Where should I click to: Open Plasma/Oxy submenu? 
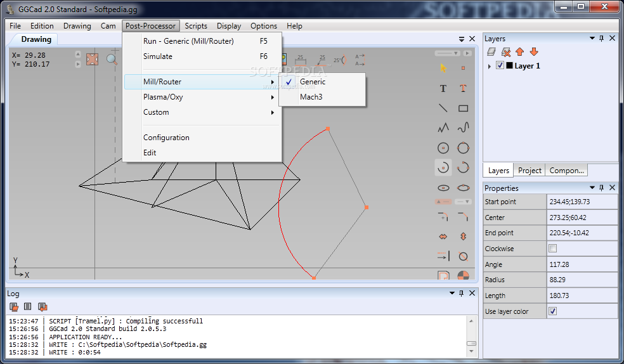point(201,97)
